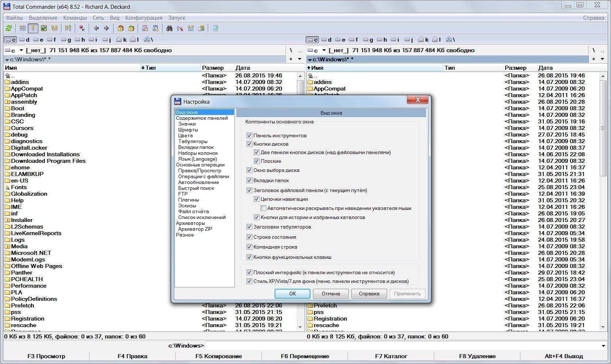
Task: Open the 'Запуск' menu
Action: tap(177, 18)
